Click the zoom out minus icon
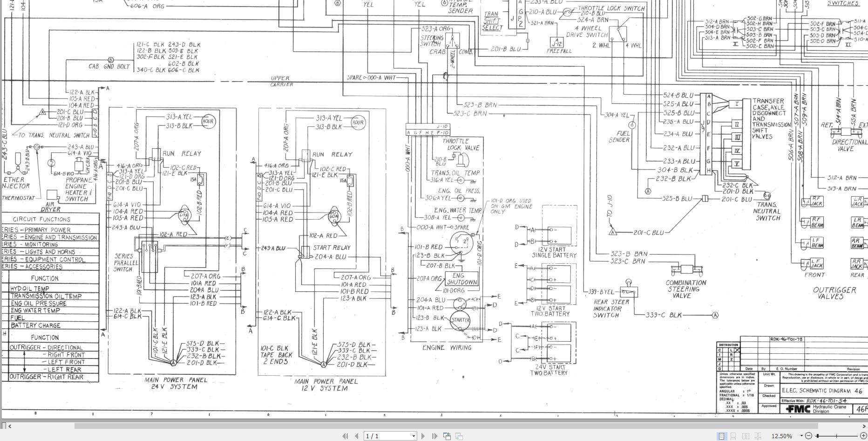The height and width of the screenshot is (441, 868). (809, 435)
